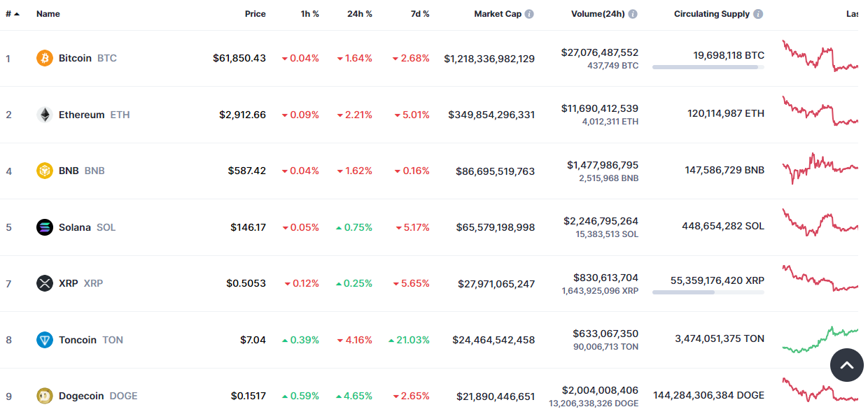
Task: Open Bitcoin 7-day sparkline chart
Action: click(x=820, y=56)
